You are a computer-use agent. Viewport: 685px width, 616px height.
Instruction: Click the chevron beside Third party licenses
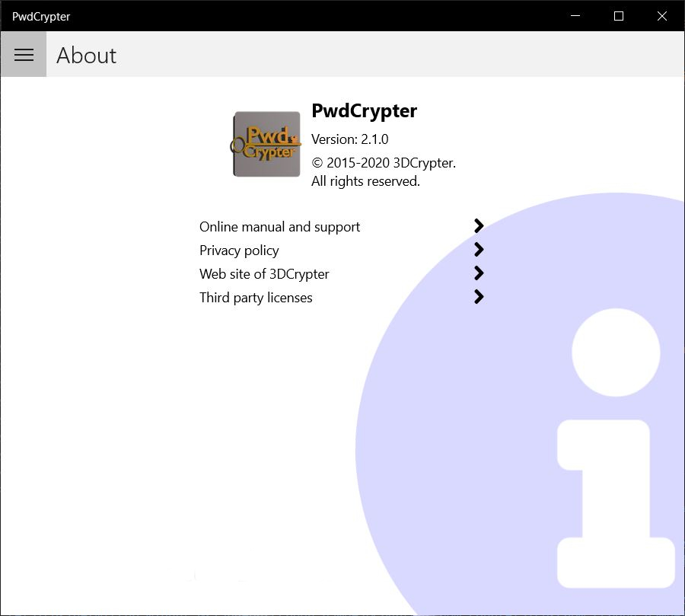click(x=479, y=297)
